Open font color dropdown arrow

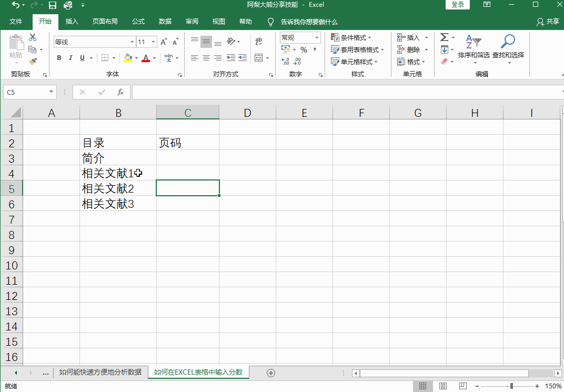pyautogui.click(x=154, y=58)
